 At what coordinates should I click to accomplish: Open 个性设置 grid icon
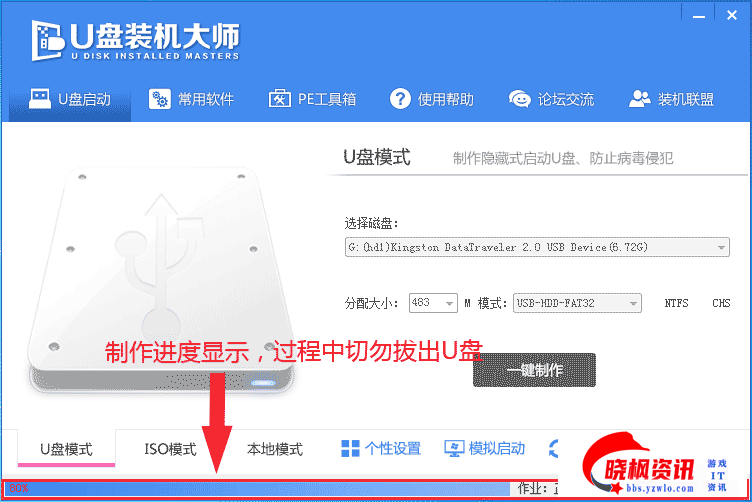pyautogui.click(x=350, y=449)
